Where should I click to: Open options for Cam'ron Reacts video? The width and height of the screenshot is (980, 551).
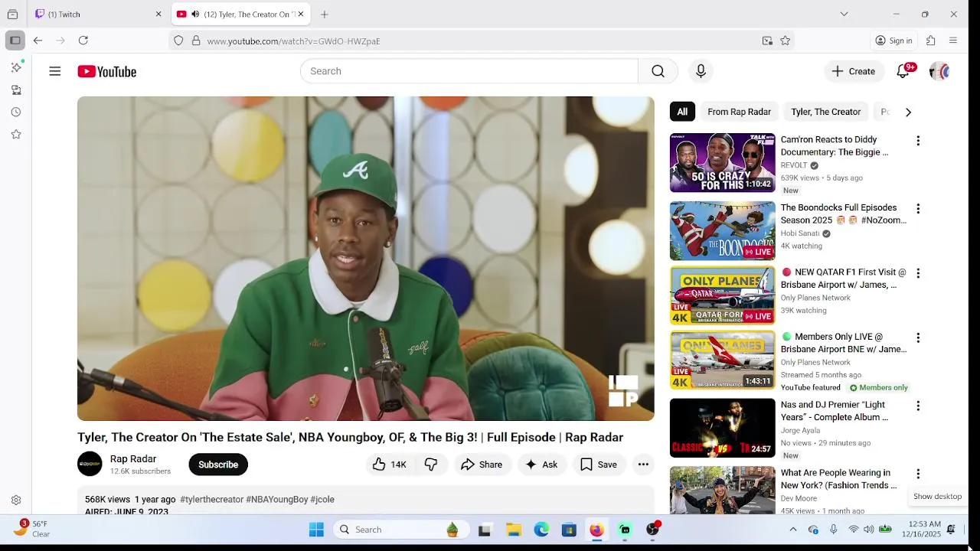(918, 141)
